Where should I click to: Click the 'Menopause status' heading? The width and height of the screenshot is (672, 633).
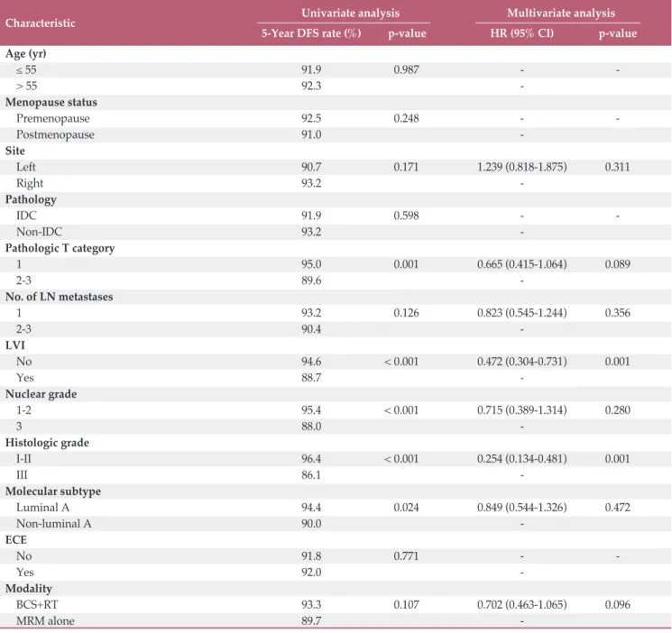coord(51,103)
